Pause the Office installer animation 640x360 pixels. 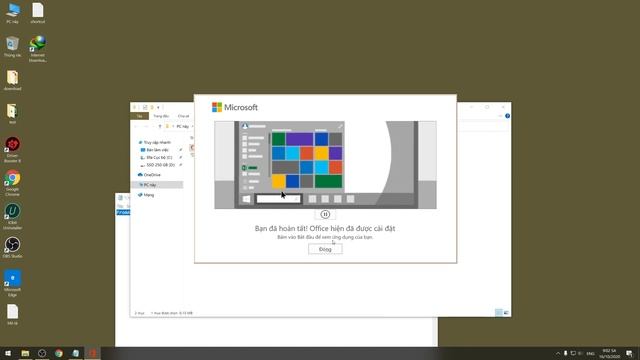click(325, 214)
